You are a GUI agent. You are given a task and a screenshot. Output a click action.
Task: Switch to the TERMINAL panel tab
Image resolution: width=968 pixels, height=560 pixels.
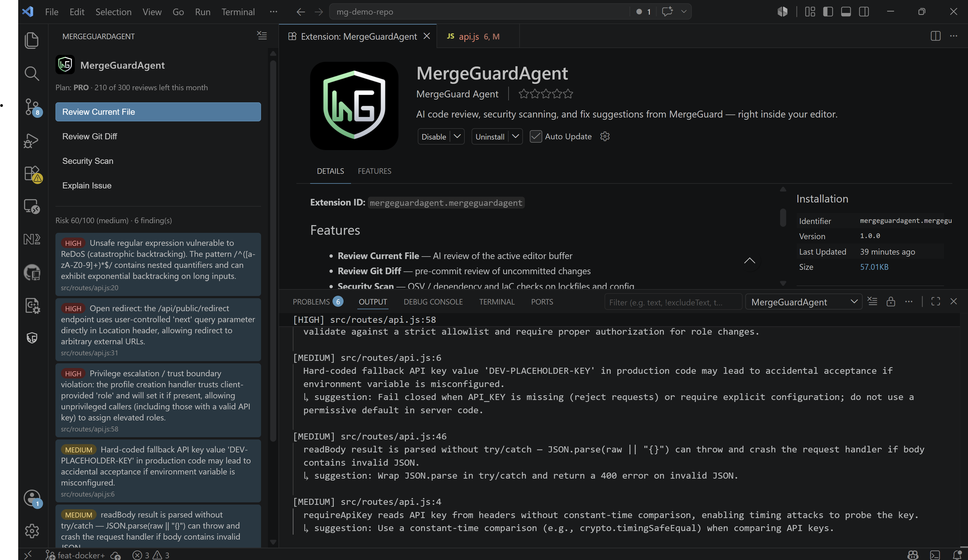[497, 302]
